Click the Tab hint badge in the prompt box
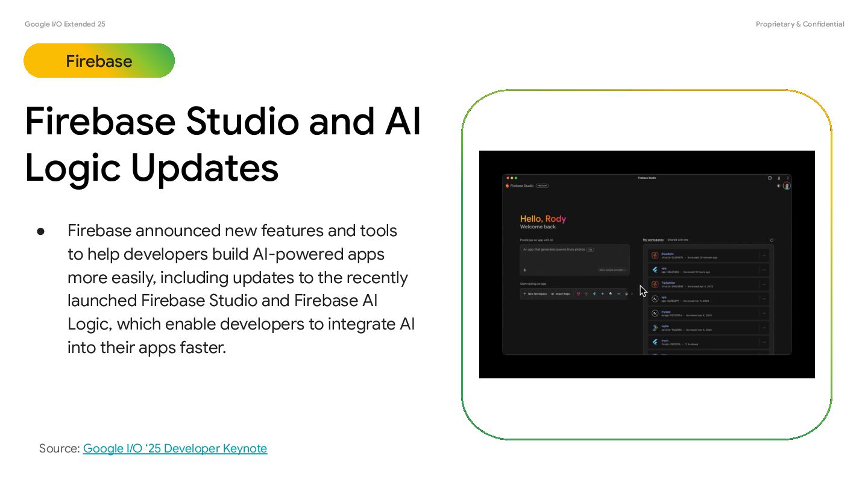This screenshot has width=868, height=488. pyautogui.click(x=590, y=249)
